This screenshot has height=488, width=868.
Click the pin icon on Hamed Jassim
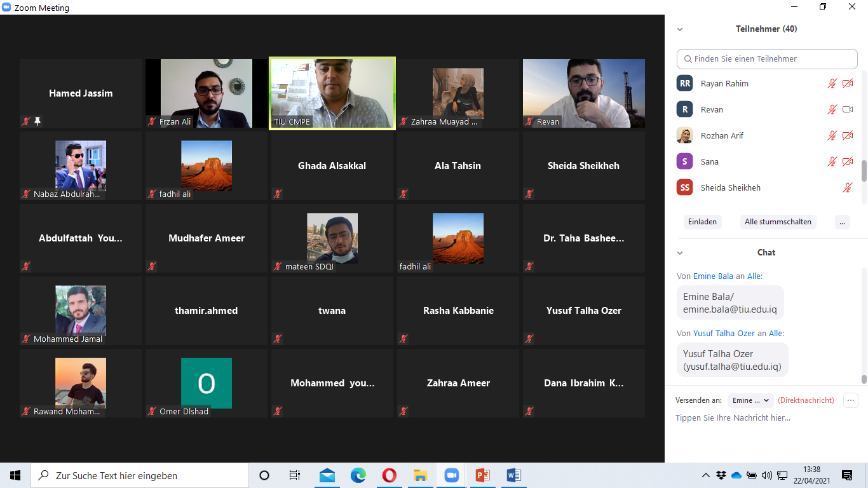(x=37, y=121)
